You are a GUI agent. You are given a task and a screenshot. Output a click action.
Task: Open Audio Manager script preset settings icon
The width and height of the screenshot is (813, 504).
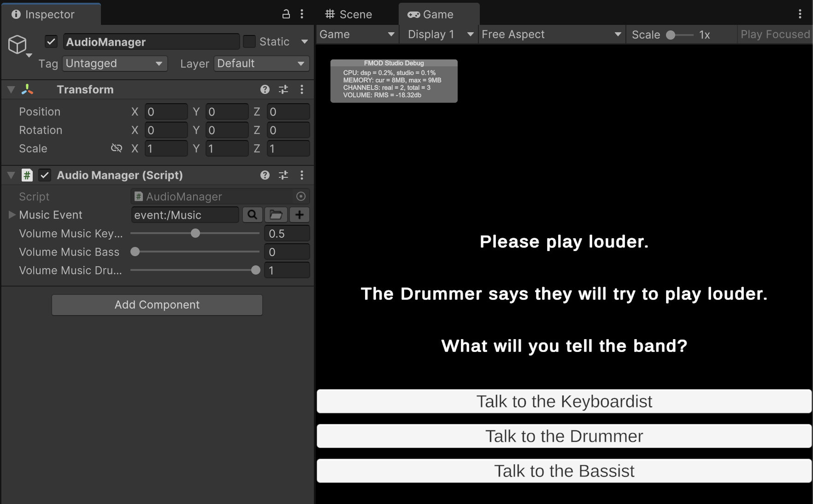283,175
